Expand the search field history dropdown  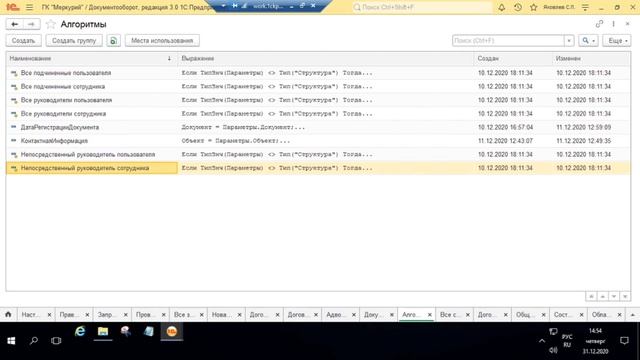569,40
